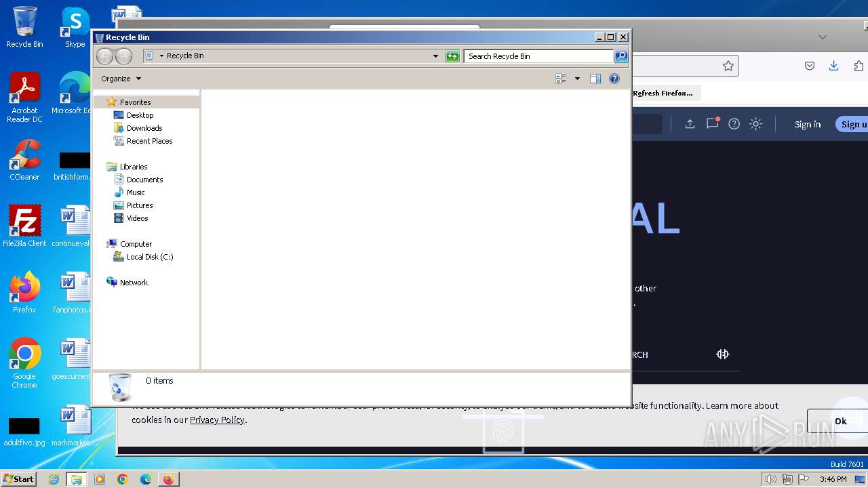
Task: Toggle the preview pane button
Action: tap(595, 79)
